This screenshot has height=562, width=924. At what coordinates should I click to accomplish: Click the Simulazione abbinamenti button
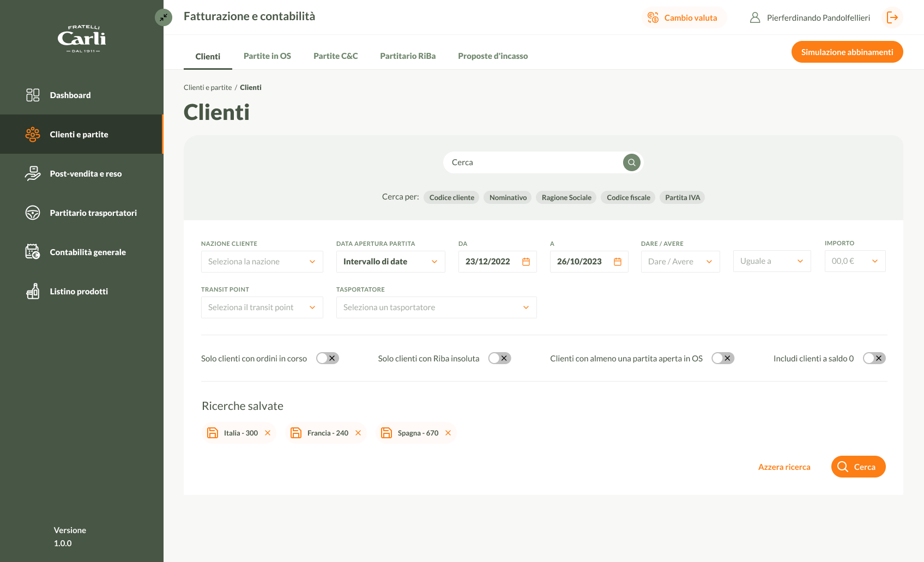coord(847,52)
